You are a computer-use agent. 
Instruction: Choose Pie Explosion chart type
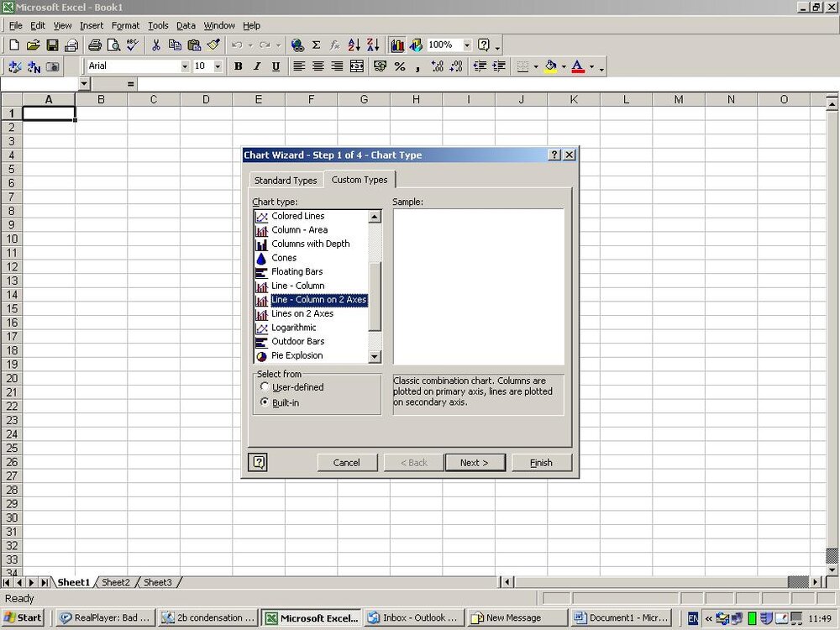pos(297,355)
